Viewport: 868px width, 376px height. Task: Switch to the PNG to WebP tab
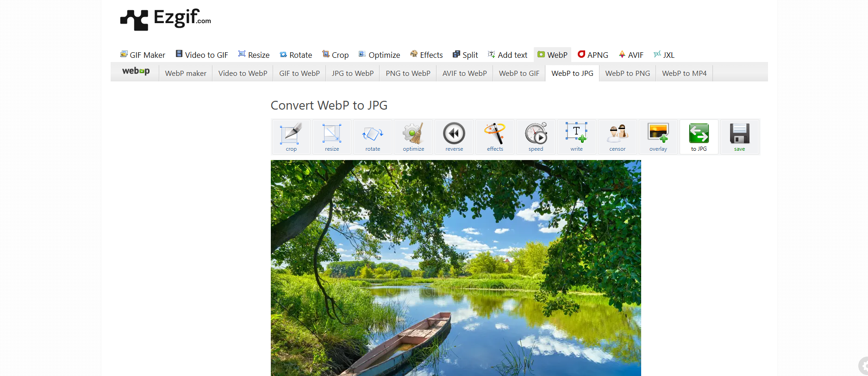click(408, 74)
